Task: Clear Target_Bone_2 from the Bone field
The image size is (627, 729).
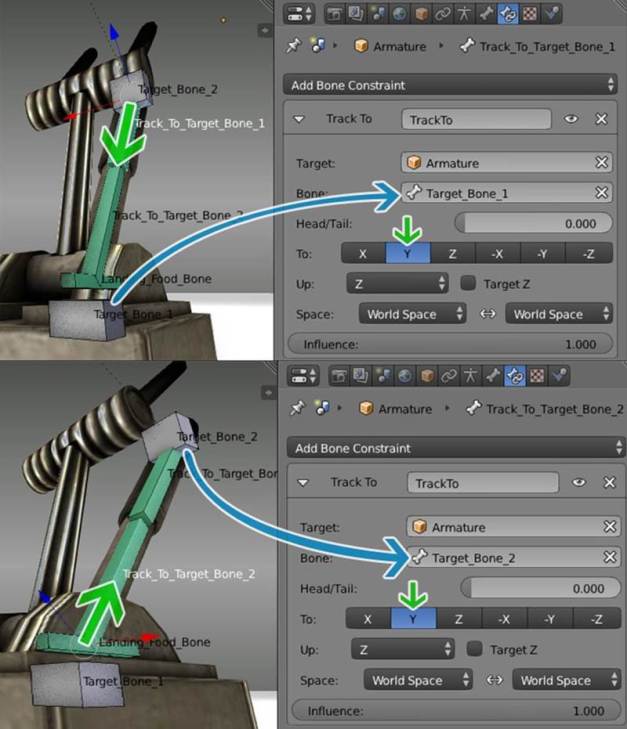Action: coord(610,557)
